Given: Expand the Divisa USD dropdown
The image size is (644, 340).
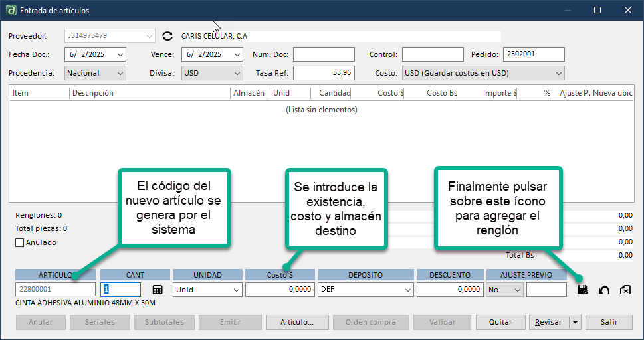Looking at the screenshot, I should point(237,73).
